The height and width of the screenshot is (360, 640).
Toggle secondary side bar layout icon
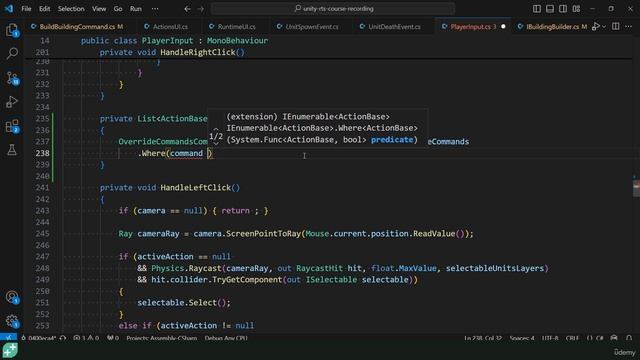(x=563, y=9)
